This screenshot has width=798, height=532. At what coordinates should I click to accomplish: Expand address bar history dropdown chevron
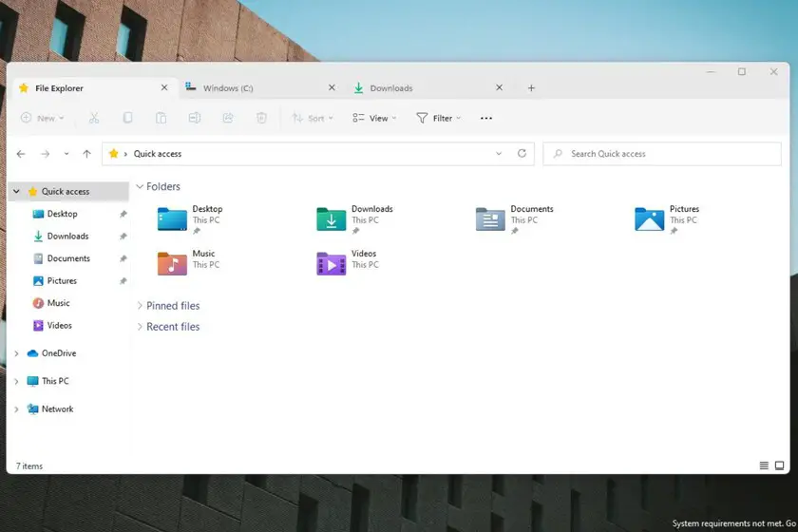click(499, 153)
